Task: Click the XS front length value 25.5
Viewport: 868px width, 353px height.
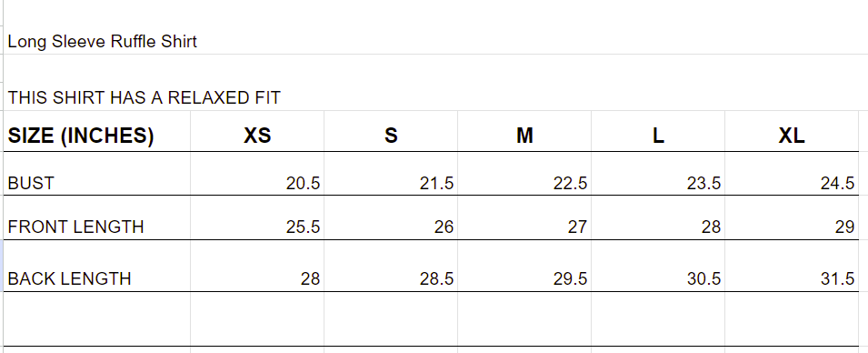Action: 257,217
